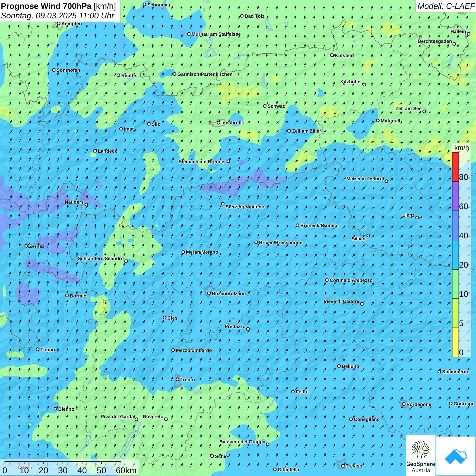476x476 pixels.
Task: Click the Sonthofen label
Action: click(x=68, y=70)
